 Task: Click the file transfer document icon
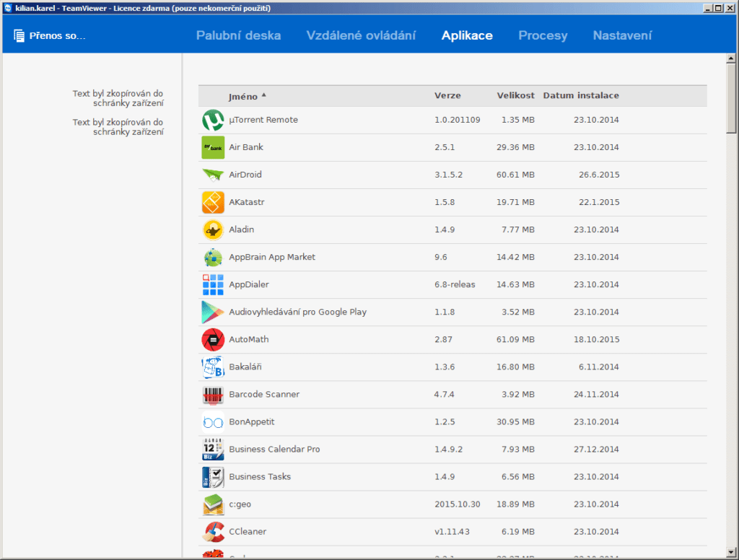(x=19, y=36)
